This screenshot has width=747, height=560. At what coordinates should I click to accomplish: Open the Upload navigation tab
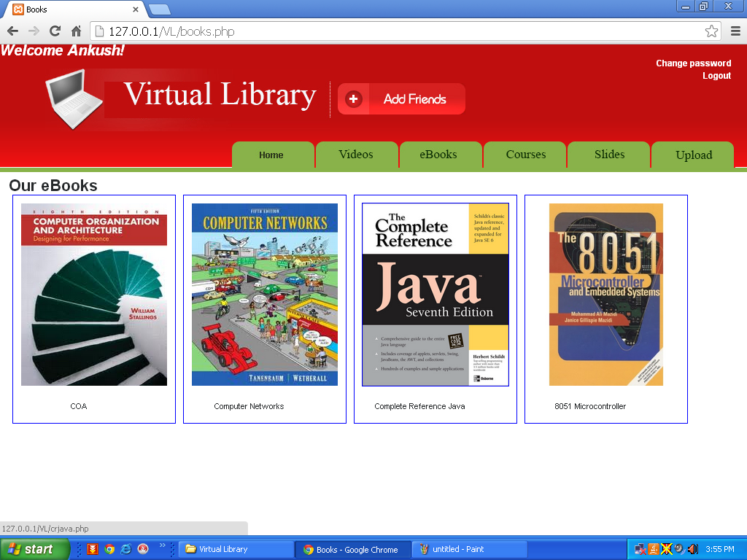tap(692, 155)
